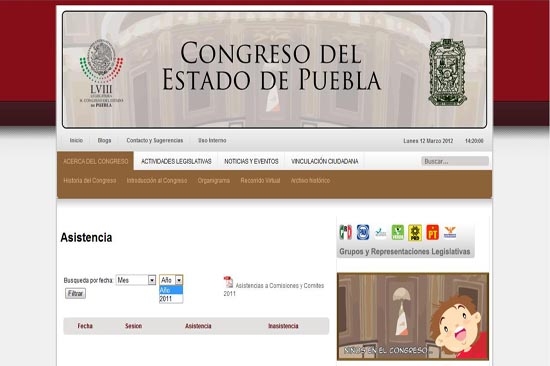Click the PRI party logo icon

[346, 232]
